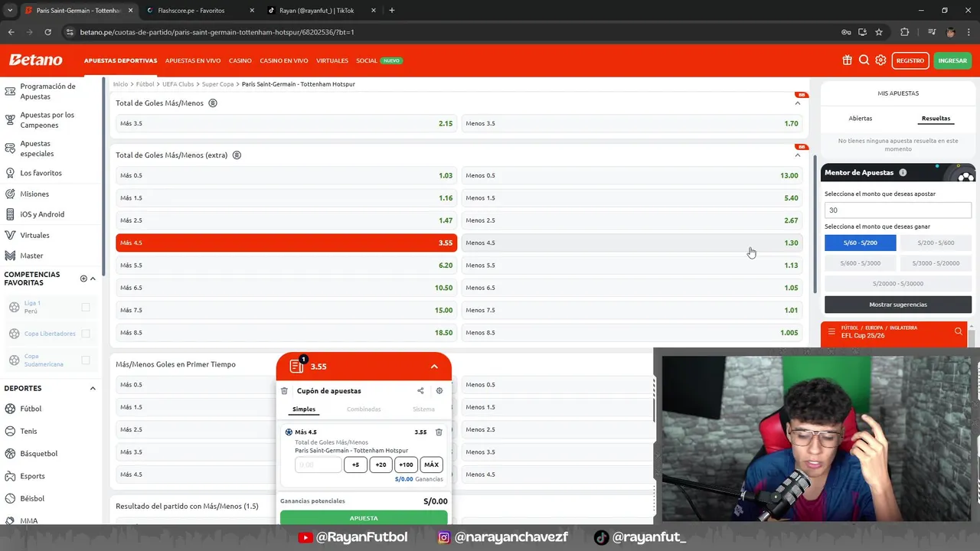Open Esports in sidebar
The width and height of the screenshot is (980, 551).
(x=32, y=476)
